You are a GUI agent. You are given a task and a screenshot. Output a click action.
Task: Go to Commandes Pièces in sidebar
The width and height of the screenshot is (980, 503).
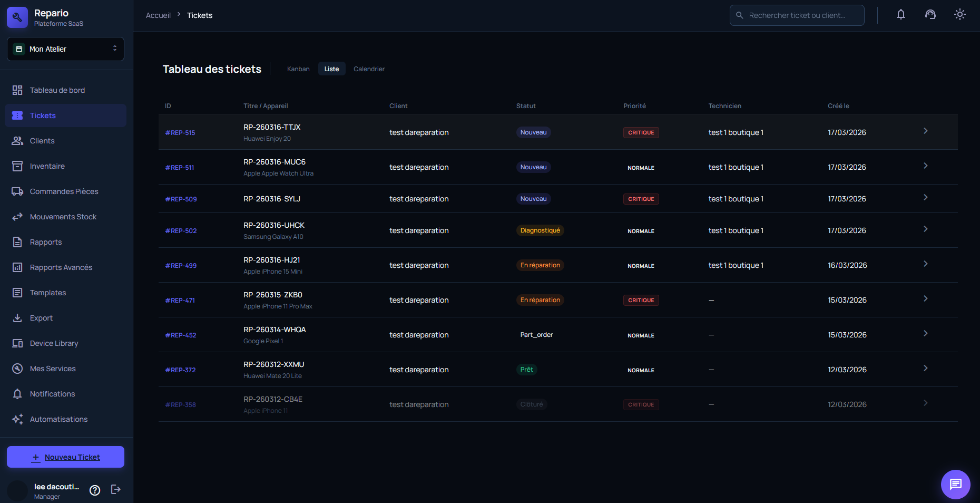coord(64,191)
